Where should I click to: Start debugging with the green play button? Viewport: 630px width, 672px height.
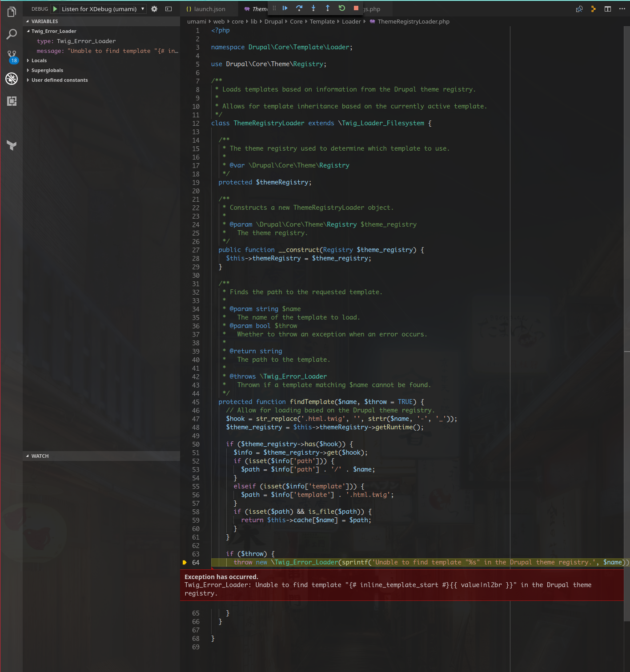54,8
